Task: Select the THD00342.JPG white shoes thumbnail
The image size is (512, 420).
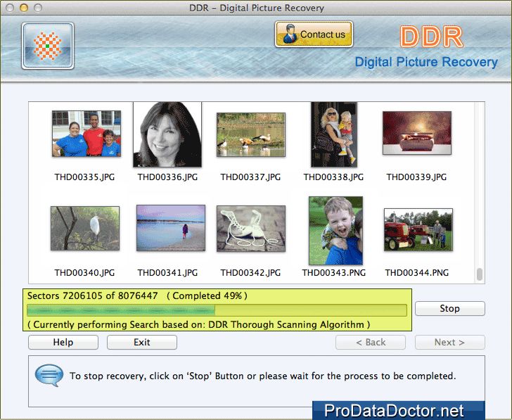Action: pyautogui.click(x=251, y=229)
